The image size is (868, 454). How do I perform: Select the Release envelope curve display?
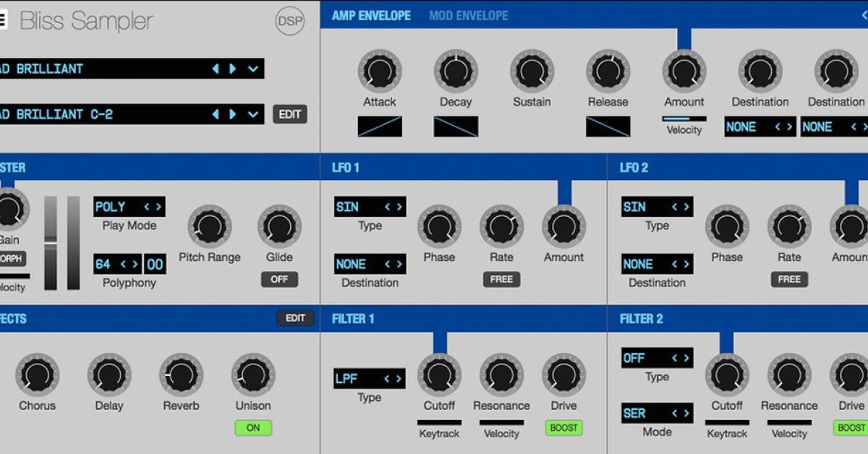608,127
